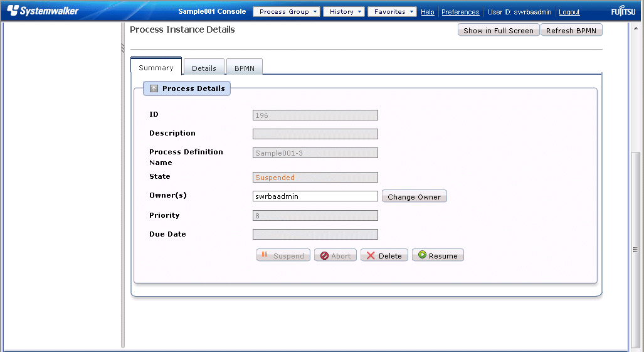Click the Sample001 Console title

click(x=212, y=11)
